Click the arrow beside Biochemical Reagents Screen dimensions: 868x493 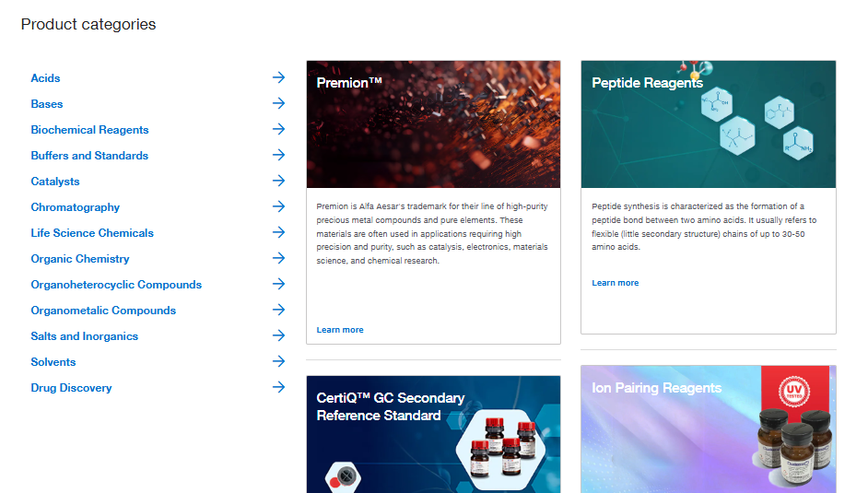pyautogui.click(x=278, y=129)
